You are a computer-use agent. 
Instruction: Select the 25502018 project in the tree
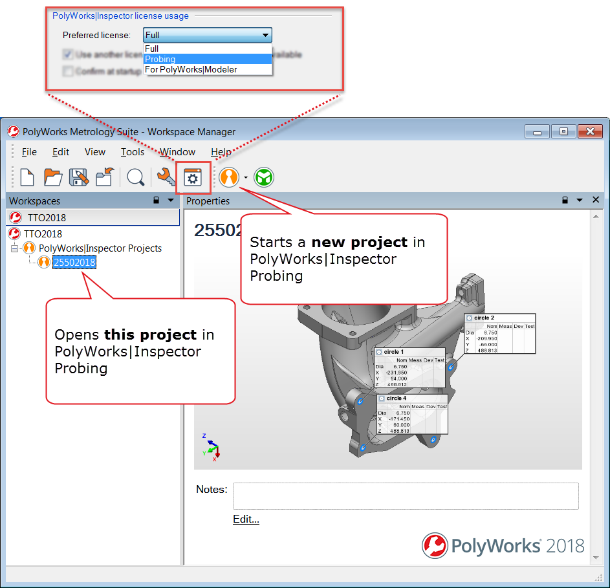click(x=74, y=262)
